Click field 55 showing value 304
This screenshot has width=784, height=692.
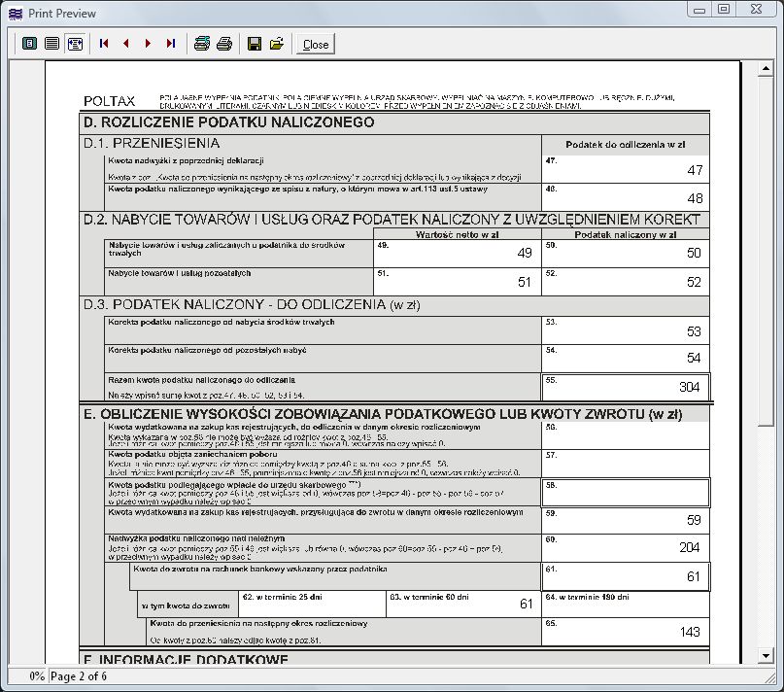[625, 386]
